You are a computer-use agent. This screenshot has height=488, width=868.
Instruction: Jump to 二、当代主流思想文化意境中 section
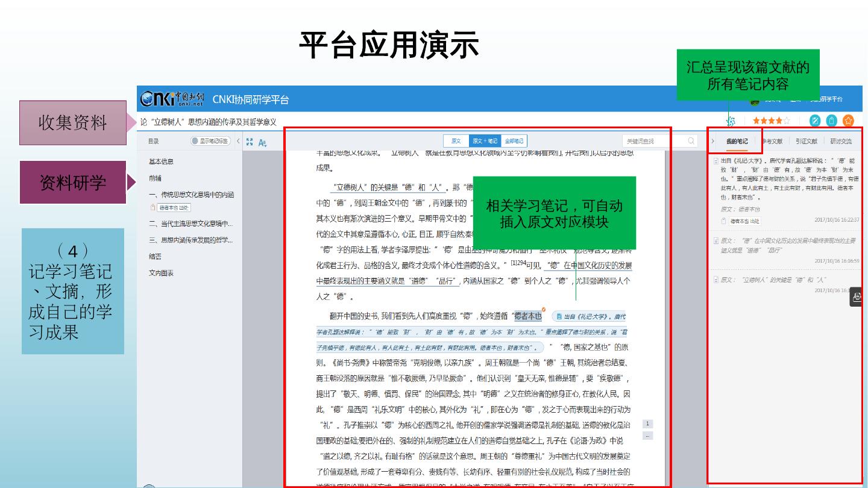(x=191, y=224)
